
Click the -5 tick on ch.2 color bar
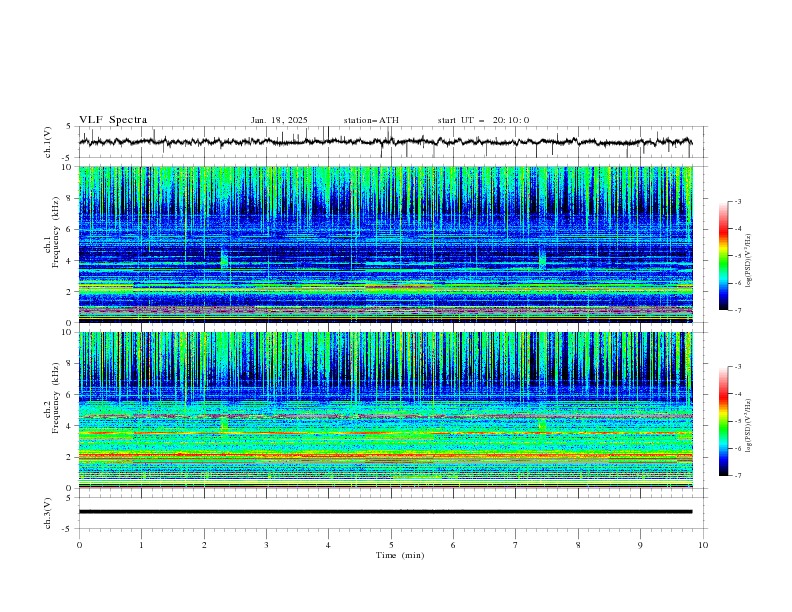point(738,421)
